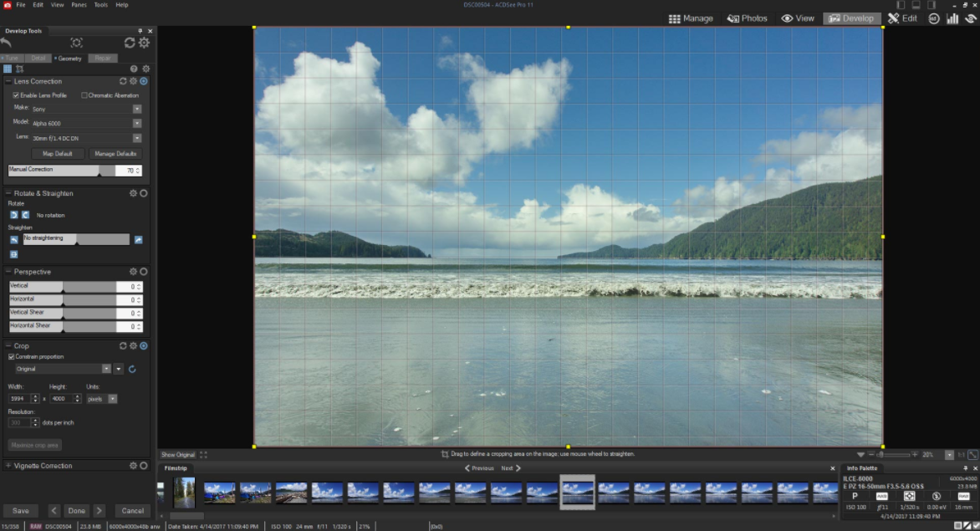Uncheck Constrain proportion in Crop
Screen dimensions: 980x531
click(11, 357)
